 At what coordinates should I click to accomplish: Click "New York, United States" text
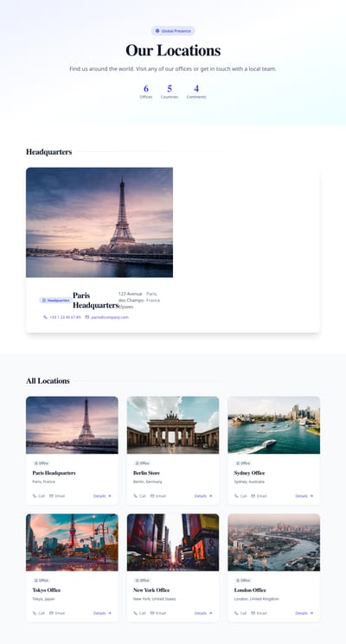[x=155, y=599]
